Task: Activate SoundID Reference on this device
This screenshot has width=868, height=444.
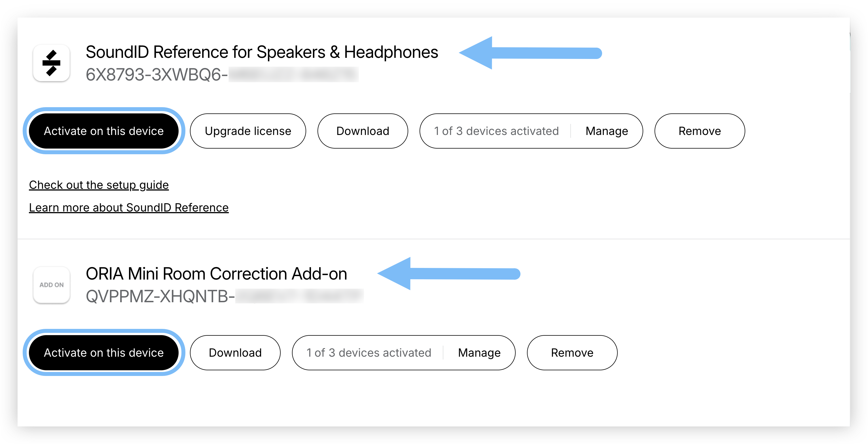Action: coord(104,131)
